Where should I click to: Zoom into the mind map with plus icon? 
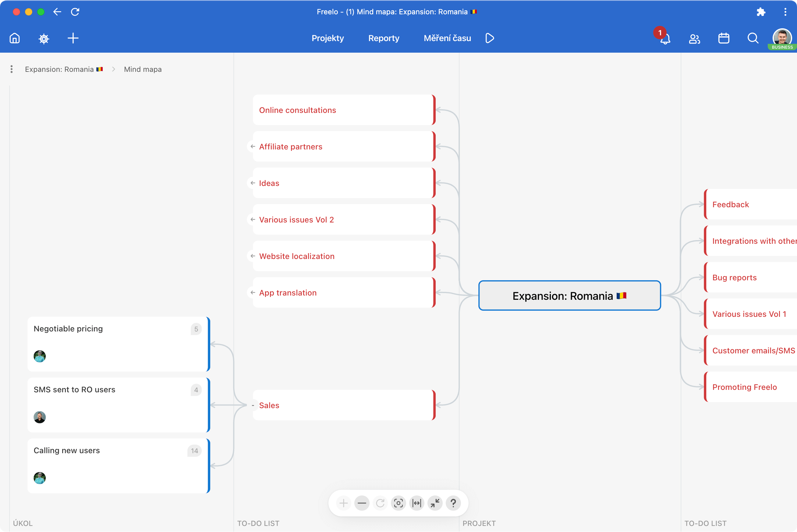[343, 503]
